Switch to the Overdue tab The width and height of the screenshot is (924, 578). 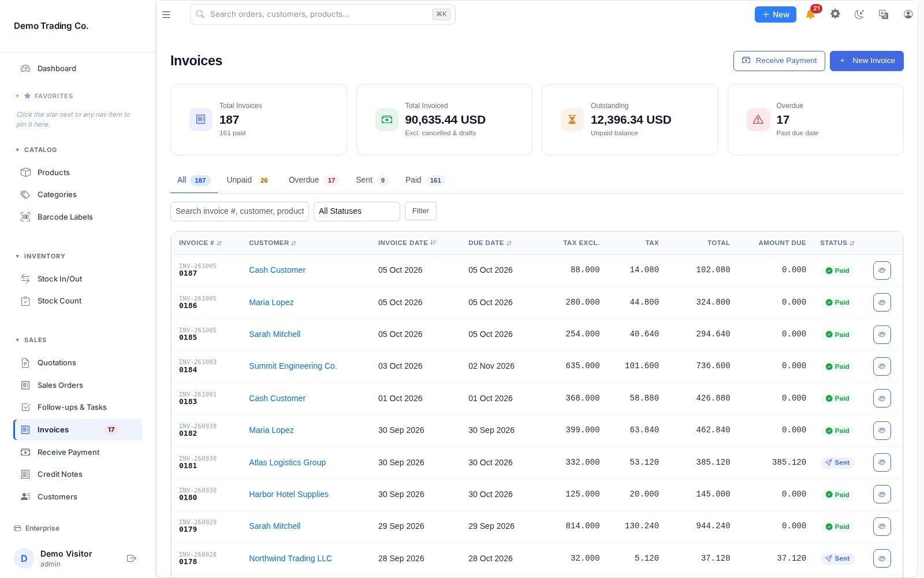click(x=313, y=180)
